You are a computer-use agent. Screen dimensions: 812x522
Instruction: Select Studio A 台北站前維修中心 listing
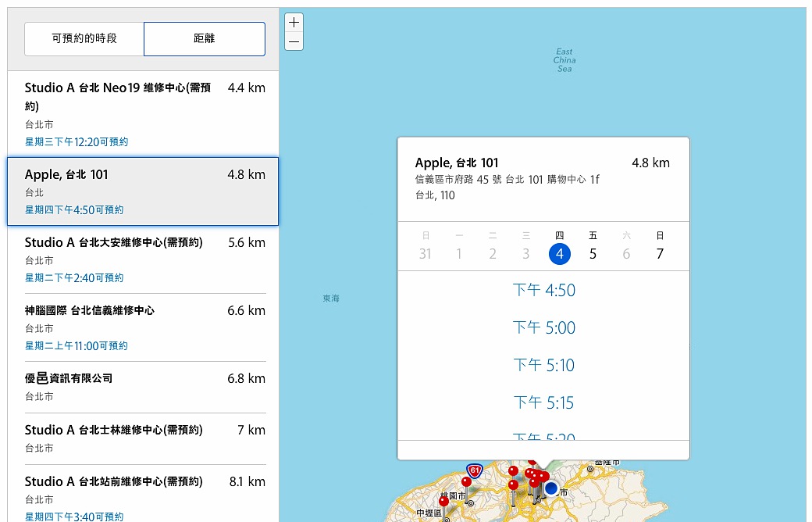coord(143,494)
